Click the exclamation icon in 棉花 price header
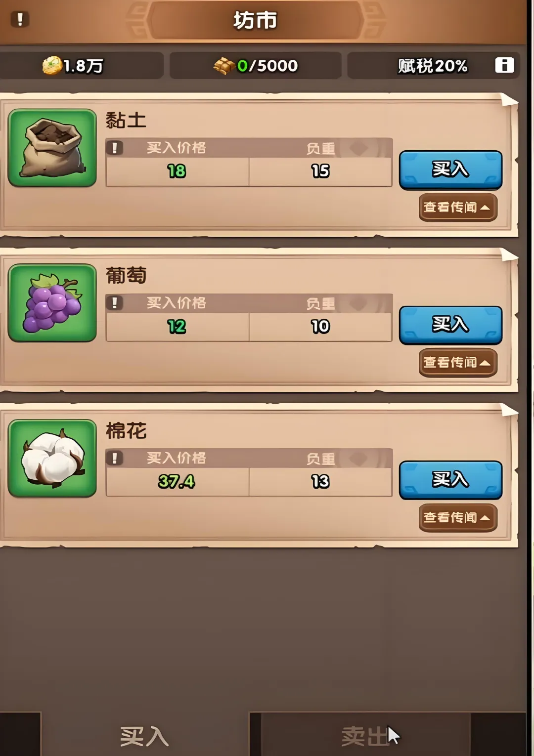Image resolution: width=534 pixels, height=756 pixels. pos(115,458)
